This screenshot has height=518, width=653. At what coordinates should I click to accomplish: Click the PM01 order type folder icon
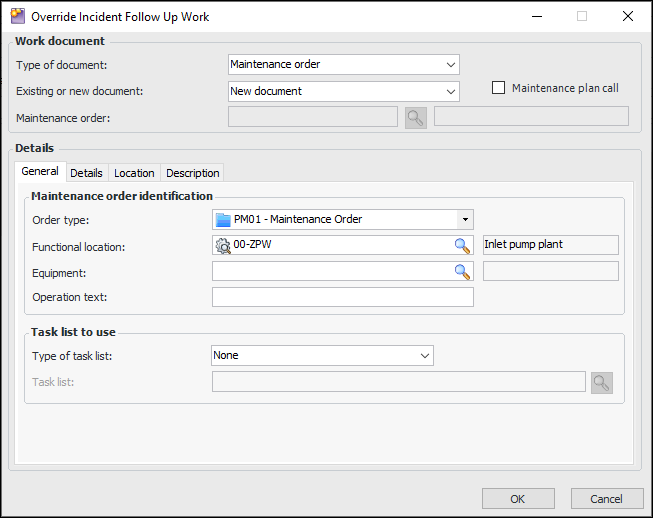[223, 219]
